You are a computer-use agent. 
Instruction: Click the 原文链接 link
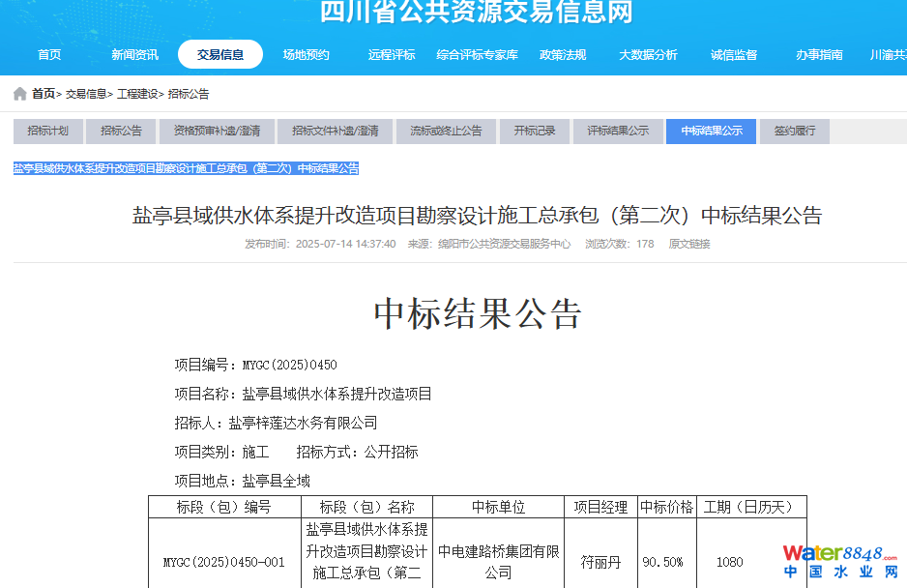(688, 244)
